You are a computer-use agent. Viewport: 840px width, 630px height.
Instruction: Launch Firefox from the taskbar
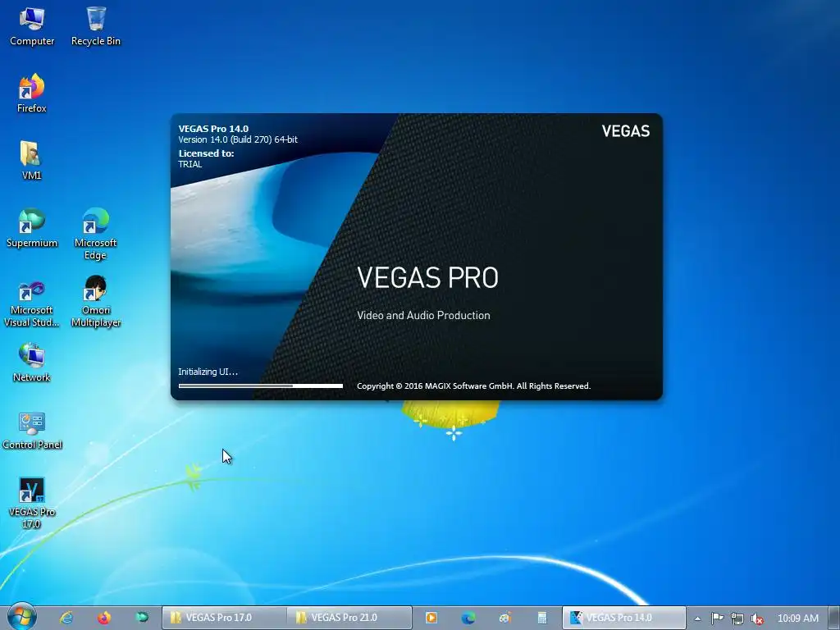click(104, 618)
